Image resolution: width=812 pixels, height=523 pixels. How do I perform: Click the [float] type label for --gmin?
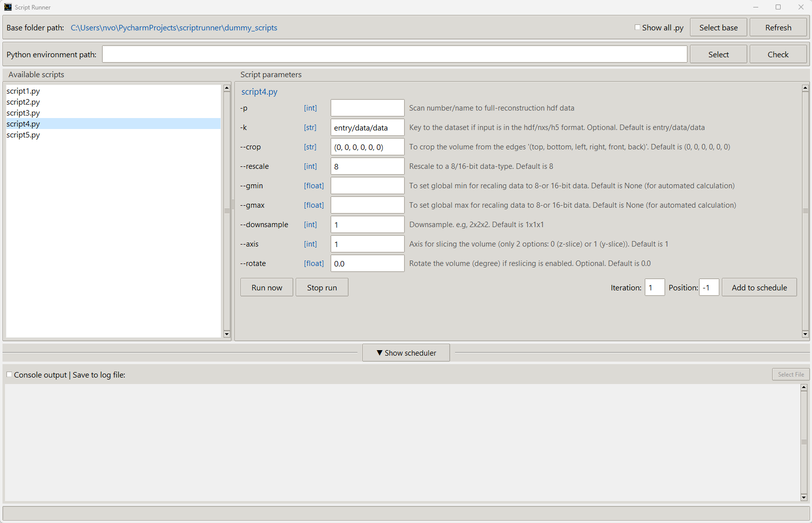pos(314,186)
